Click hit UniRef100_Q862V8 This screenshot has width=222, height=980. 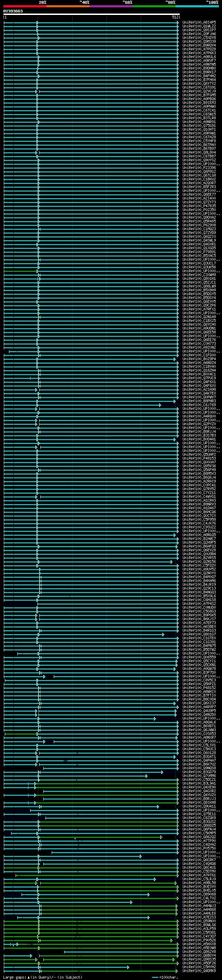(199, 951)
